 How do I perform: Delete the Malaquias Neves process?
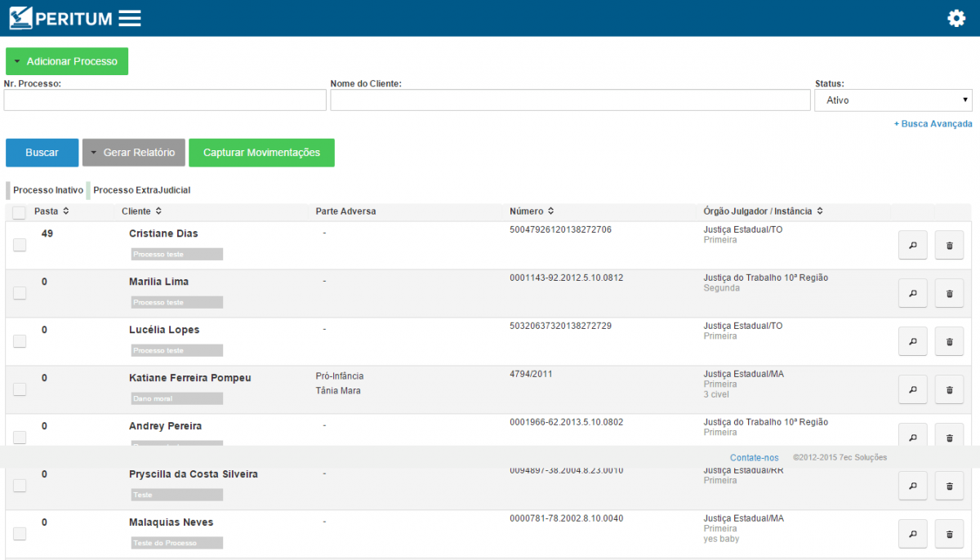click(x=949, y=534)
